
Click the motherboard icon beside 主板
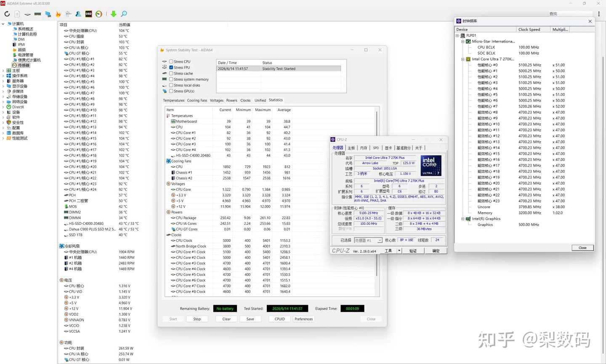[9, 71]
